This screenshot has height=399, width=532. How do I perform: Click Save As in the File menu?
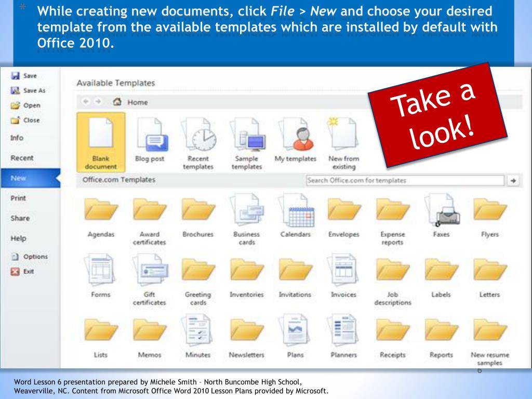pyautogui.click(x=28, y=90)
